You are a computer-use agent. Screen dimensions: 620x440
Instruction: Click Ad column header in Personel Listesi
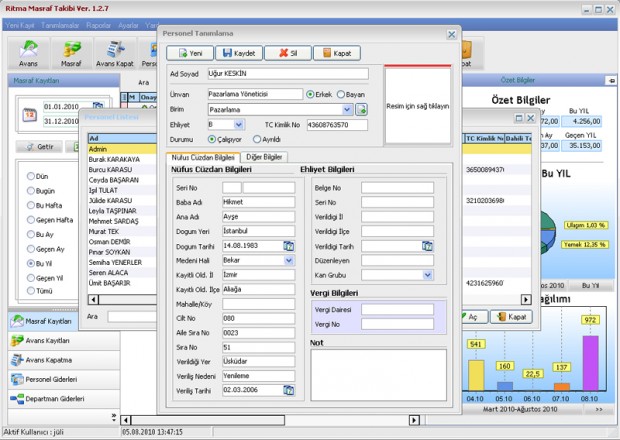(123, 138)
